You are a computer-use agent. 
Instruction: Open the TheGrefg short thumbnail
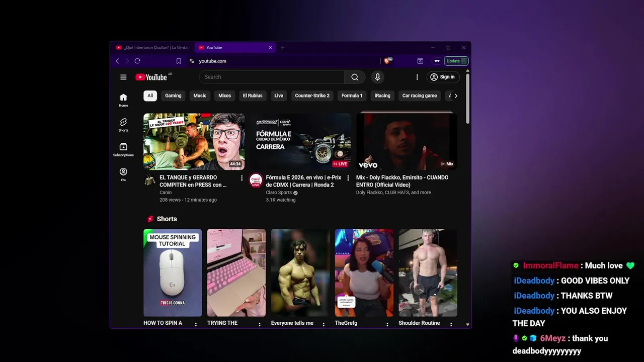coord(364,273)
